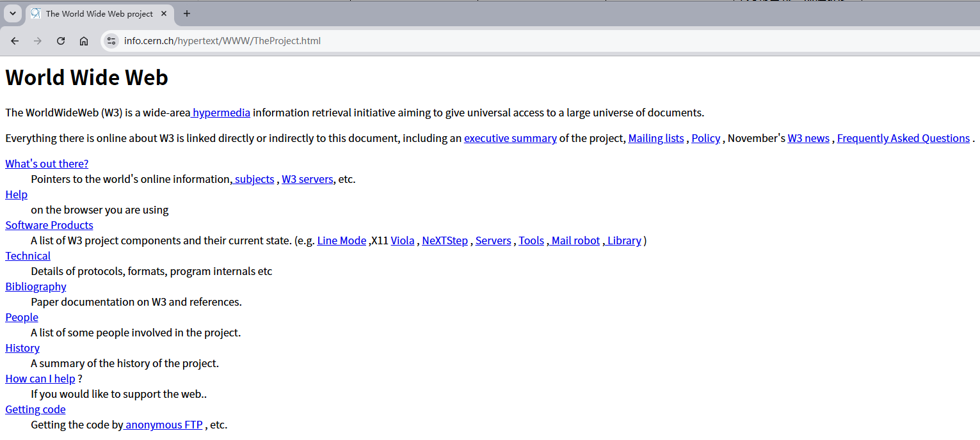The image size is (980, 440).
Task: Click text 'A summary of the history of the project.'
Action: coord(125,363)
